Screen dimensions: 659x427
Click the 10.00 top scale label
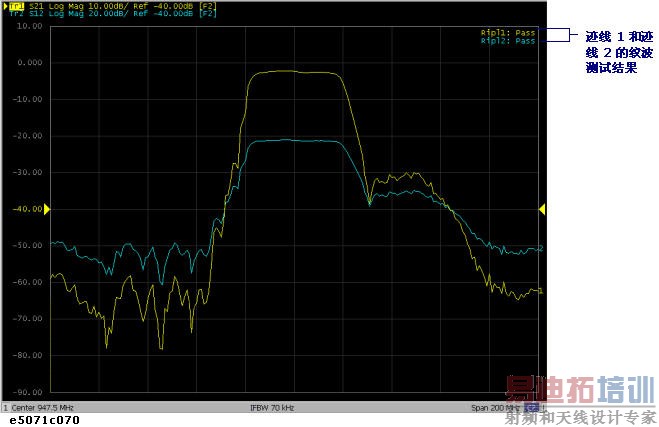pyautogui.click(x=30, y=26)
